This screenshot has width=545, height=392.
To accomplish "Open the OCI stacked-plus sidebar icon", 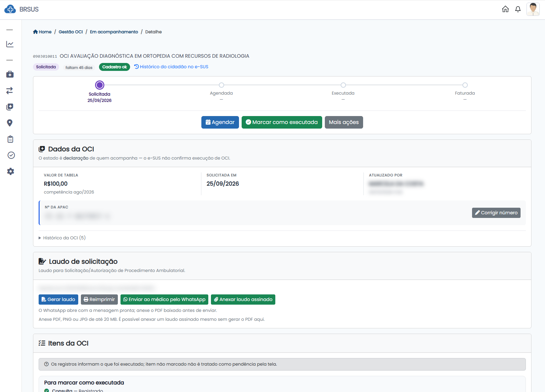I will 10,106.
